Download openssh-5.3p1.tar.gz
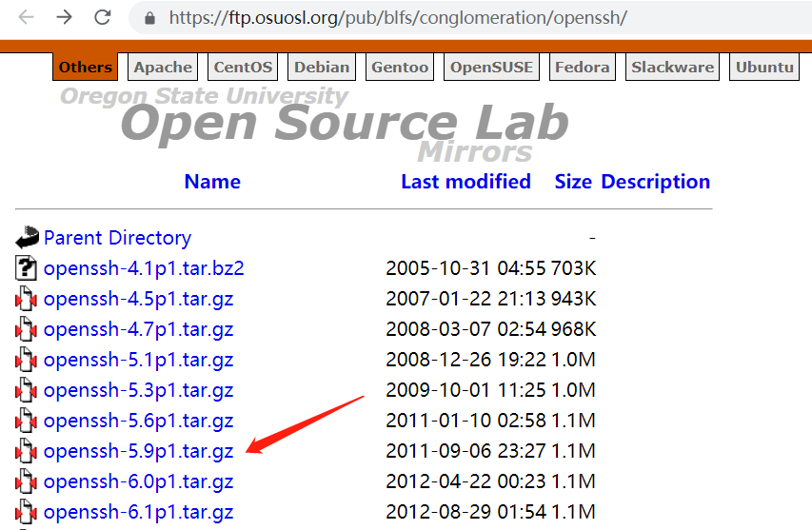 (x=138, y=391)
